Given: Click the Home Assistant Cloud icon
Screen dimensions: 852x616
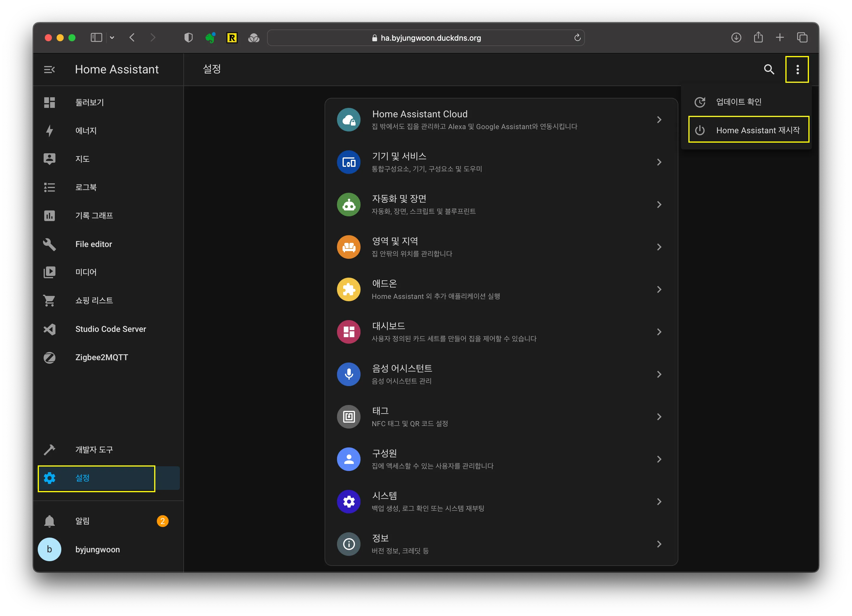Looking at the screenshot, I should coord(349,120).
